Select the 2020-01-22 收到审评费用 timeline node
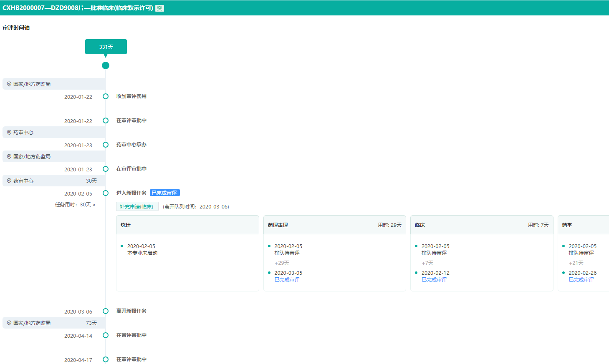 tap(106, 96)
